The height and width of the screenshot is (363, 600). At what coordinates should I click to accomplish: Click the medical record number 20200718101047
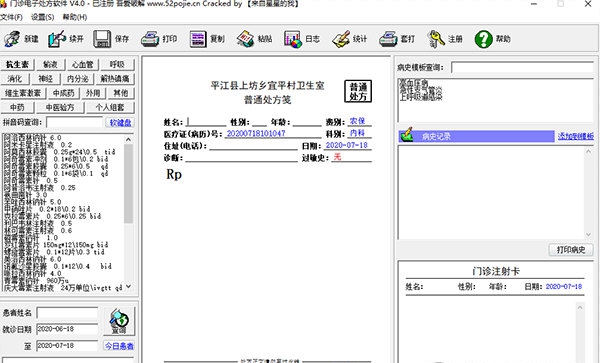click(256, 133)
